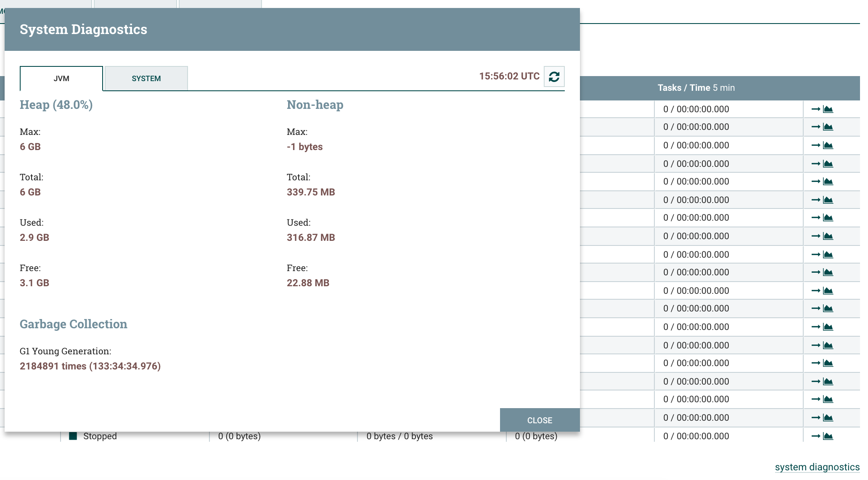Select the Stopped status cell in table
This screenshot has width=868, height=480.
pyautogui.click(x=100, y=436)
